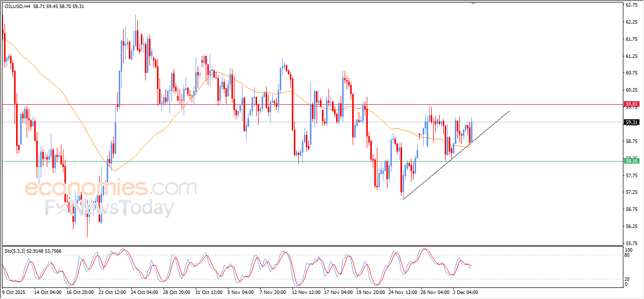Click the 57.75 price axis label
The height and width of the screenshot is (299, 644).
[632, 176]
